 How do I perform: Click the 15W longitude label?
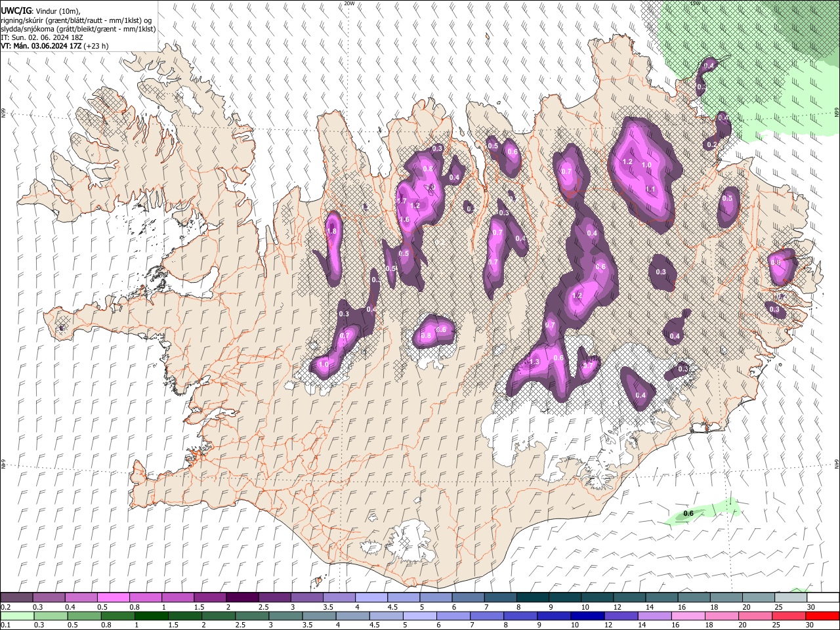pos(695,3)
